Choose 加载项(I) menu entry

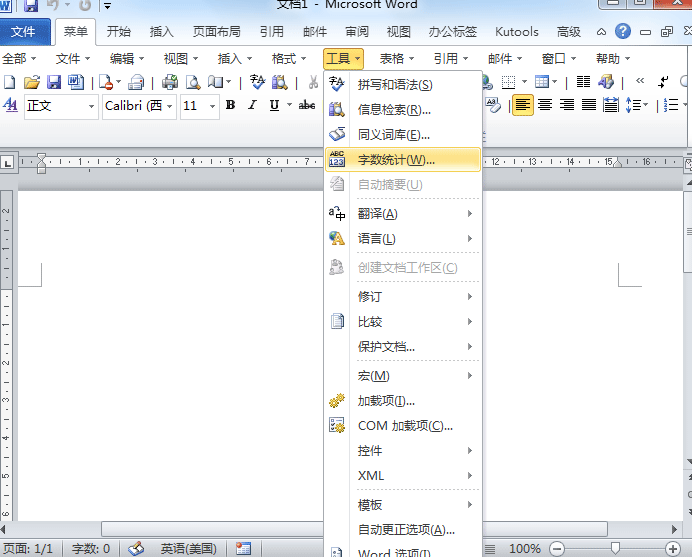[403, 401]
